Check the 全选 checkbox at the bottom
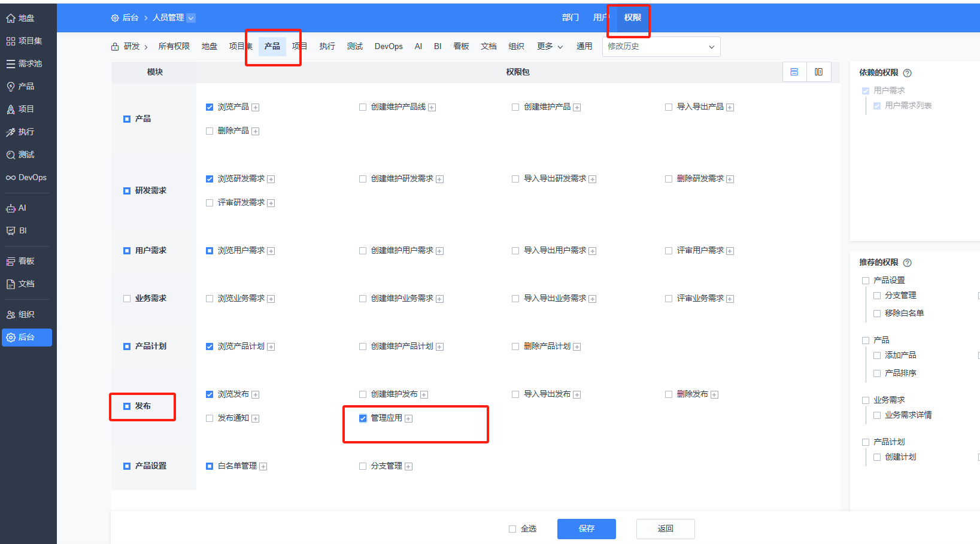Viewport: 980px width, 544px height. pos(512,529)
